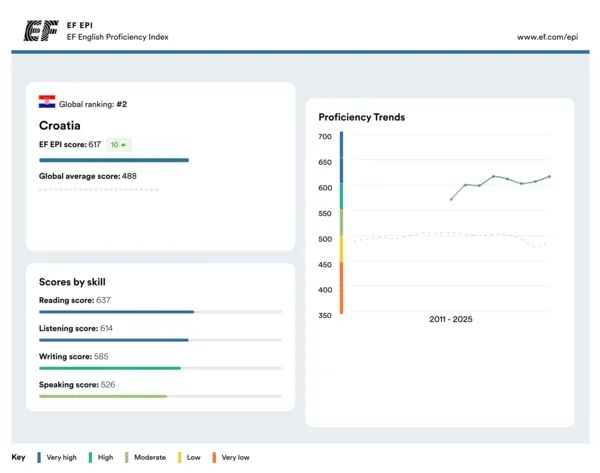
Task: Click the 600 y-axis label
Action: (x=325, y=188)
